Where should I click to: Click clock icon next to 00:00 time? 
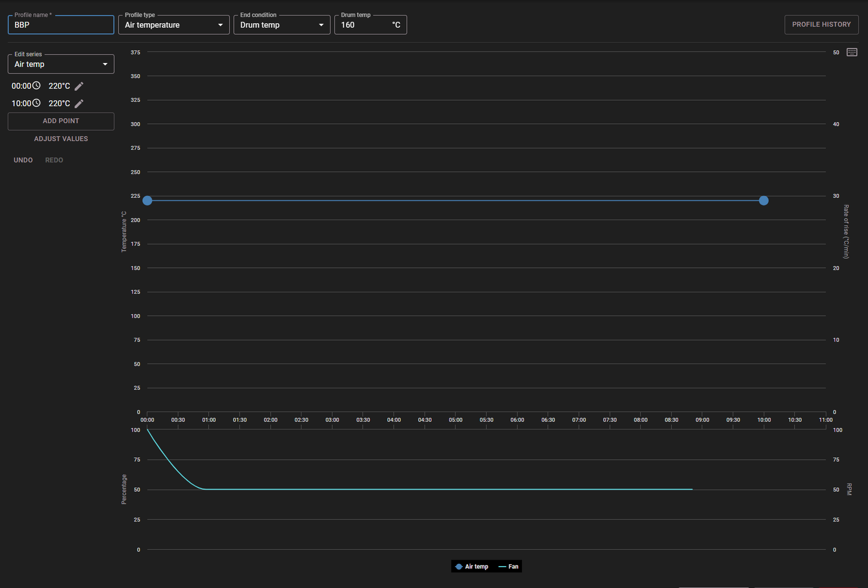[36, 86]
